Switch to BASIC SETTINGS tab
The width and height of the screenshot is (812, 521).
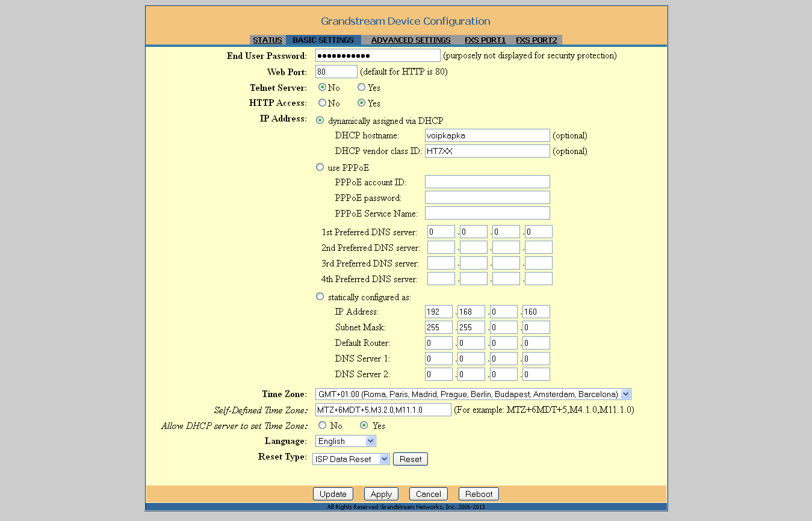(323, 40)
